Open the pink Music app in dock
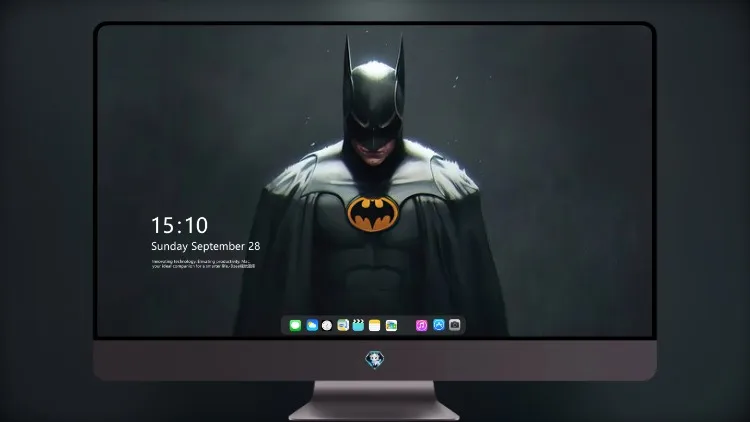The height and width of the screenshot is (422, 750). pos(421,325)
